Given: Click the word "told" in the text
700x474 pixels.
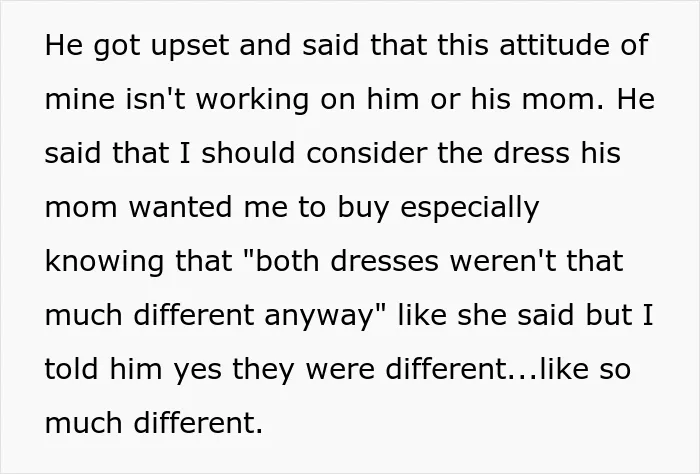Looking at the screenshot, I should click(71, 369).
